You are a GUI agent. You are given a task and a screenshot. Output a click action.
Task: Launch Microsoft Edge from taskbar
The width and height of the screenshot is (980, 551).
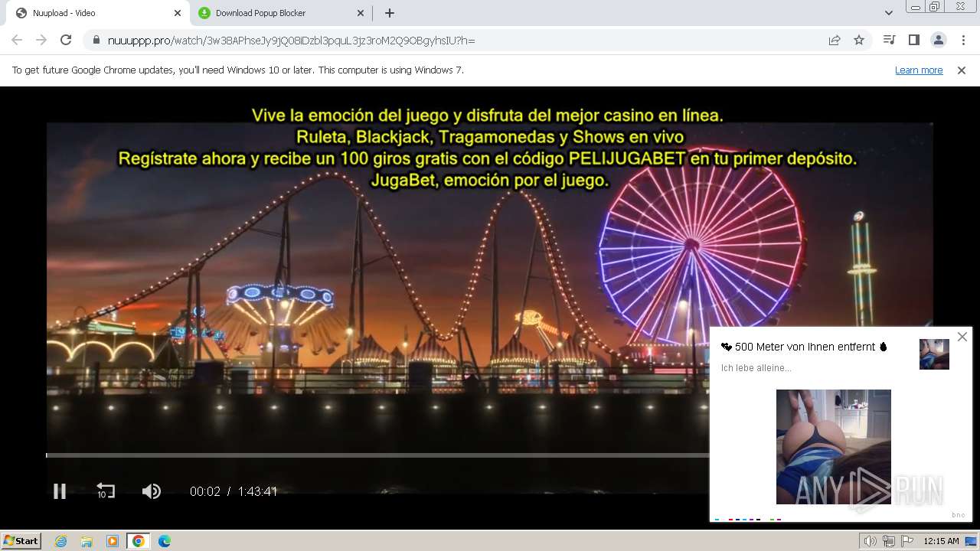[x=165, y=541]
